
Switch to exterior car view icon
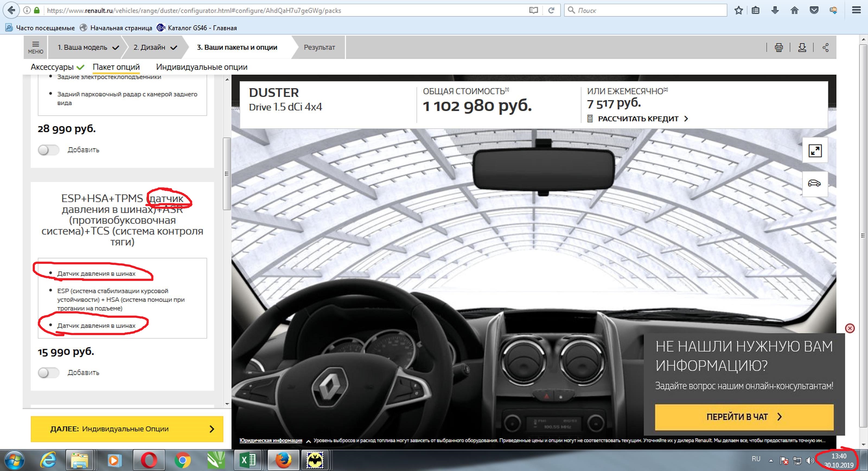815,183
